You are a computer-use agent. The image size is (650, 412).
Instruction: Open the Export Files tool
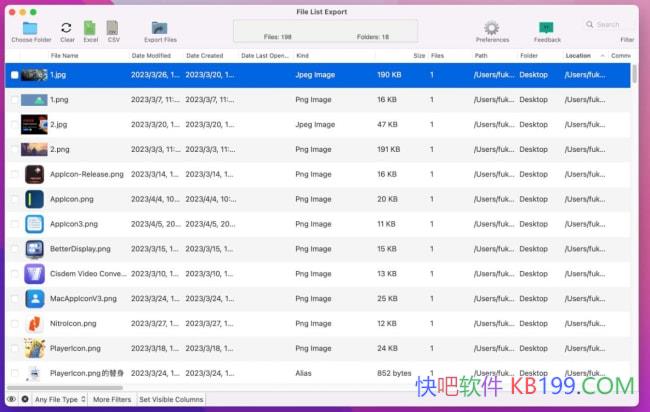tap(160, 28)
